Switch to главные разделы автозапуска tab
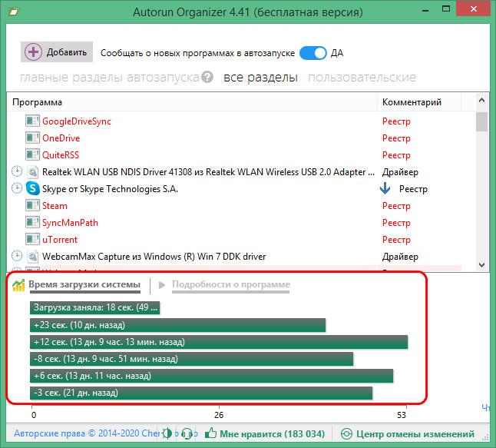Screen dimensions: 496x448 coord(110,77)
